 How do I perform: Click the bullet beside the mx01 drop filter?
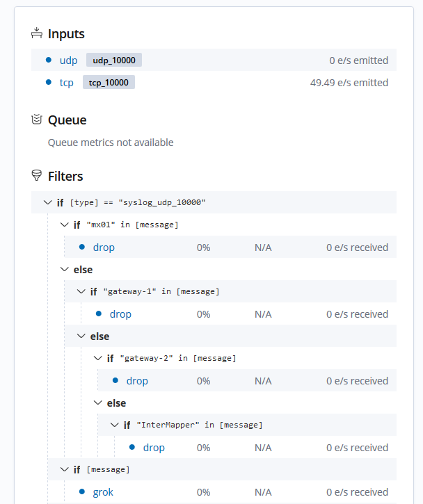coord(82,247)
